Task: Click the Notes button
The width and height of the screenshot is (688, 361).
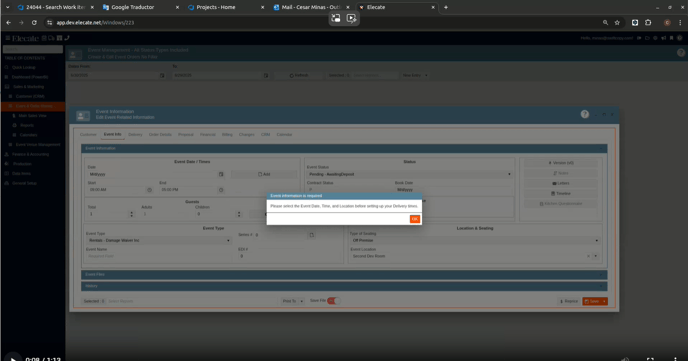Action: (x=561, y=173)
